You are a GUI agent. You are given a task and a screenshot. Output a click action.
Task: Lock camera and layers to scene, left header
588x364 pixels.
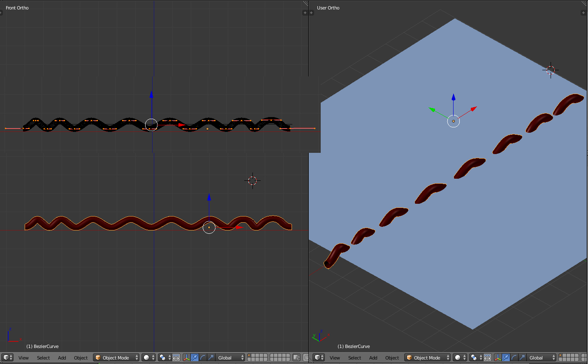296,357
